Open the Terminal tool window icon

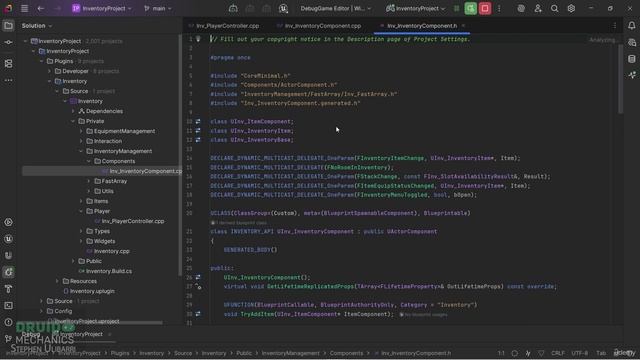point(8,306)
